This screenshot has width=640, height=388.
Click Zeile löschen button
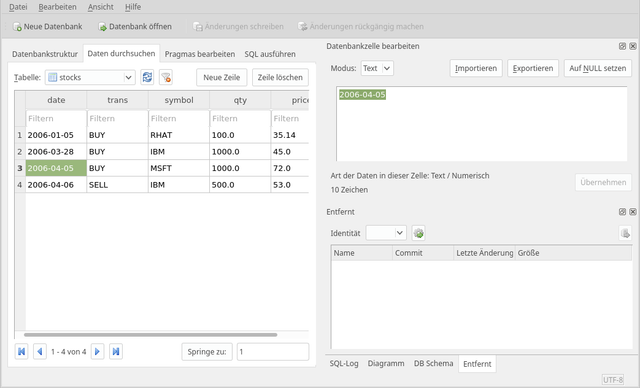pyautogui.click(x=280, y=77)
